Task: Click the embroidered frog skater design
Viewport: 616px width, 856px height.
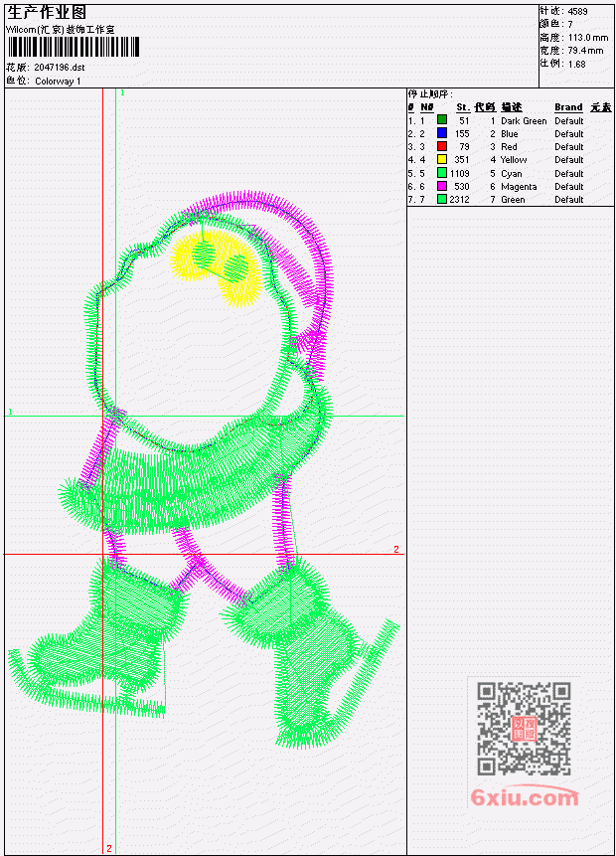Action: 204,469
